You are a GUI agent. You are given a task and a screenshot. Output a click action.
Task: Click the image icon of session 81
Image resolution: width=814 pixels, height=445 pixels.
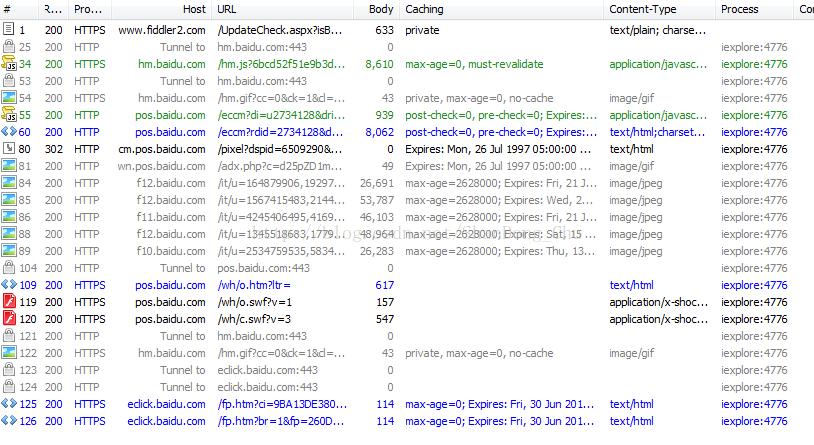tap(9, 166)
